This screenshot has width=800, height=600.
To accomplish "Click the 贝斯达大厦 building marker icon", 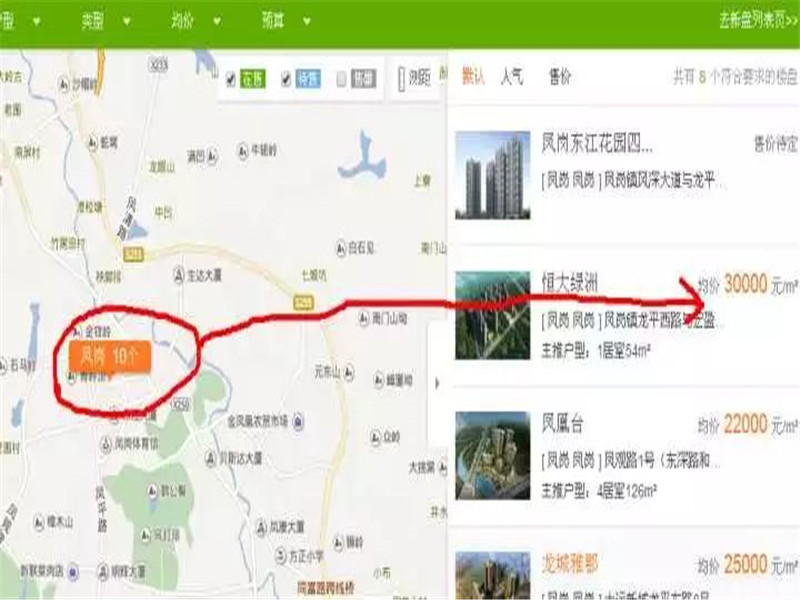I will tap(210, 458).
